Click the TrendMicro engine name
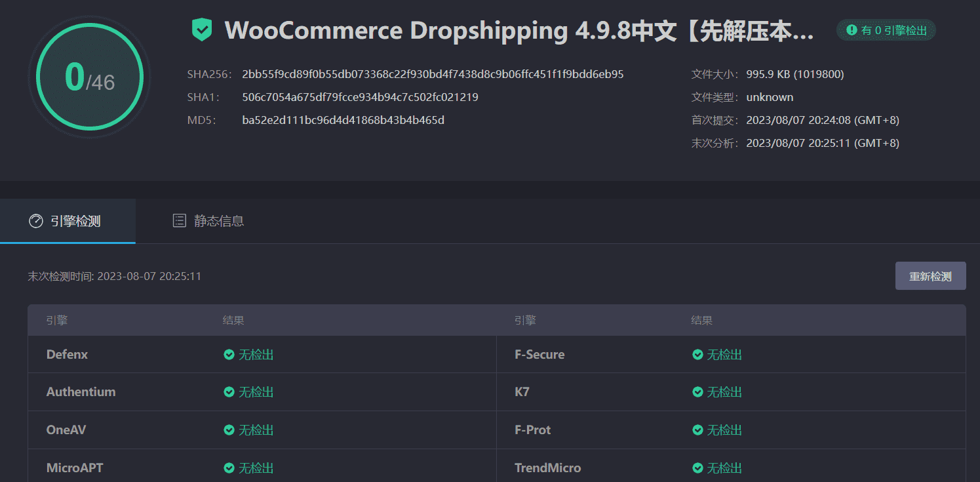The image size is (980, 482). coord(547,468)
